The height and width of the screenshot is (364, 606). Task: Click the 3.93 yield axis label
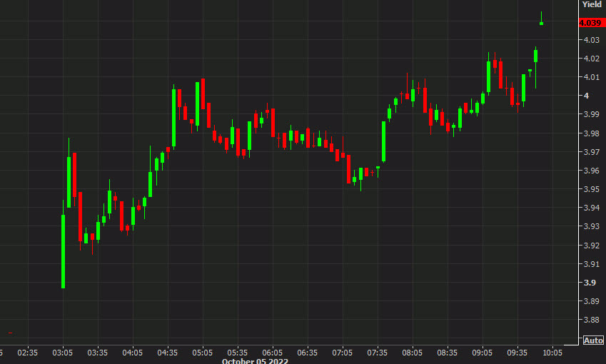[591, 226]
